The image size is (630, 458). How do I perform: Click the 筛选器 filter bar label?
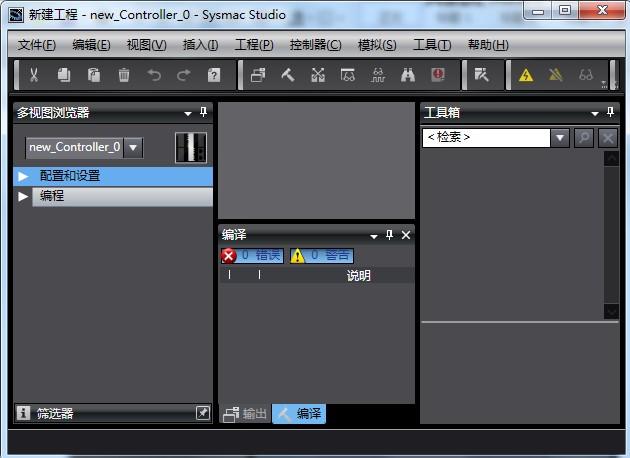pyautogui.click(x=55, y=413)
